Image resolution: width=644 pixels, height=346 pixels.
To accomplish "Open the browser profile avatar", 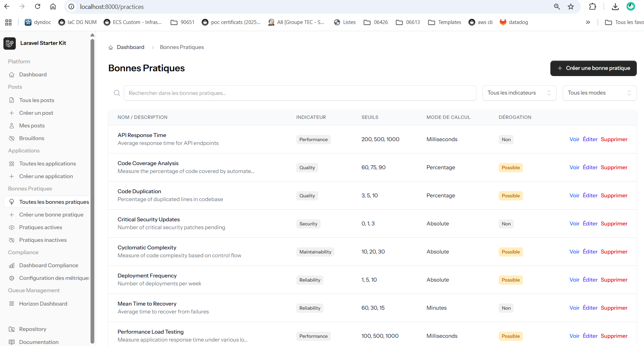I will (x=631, y=7).
